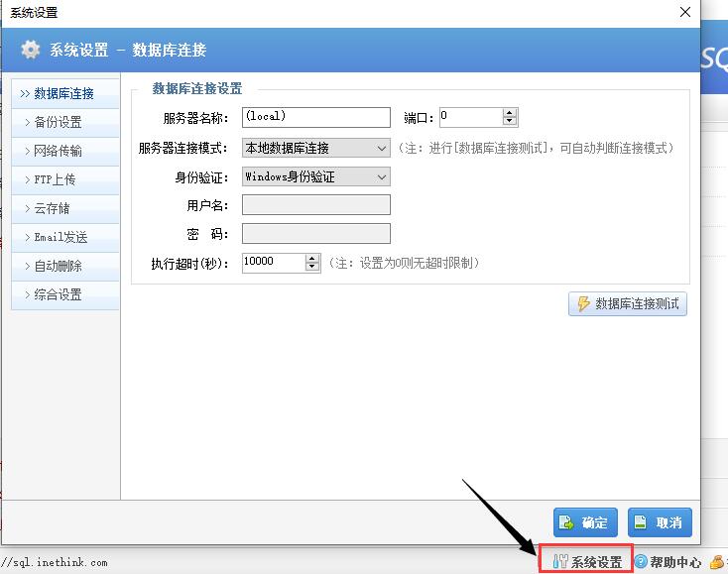Screen dimensions: 728x574
Task: Open 系统设置 in the bottom status bar
Action: point(586,562)
